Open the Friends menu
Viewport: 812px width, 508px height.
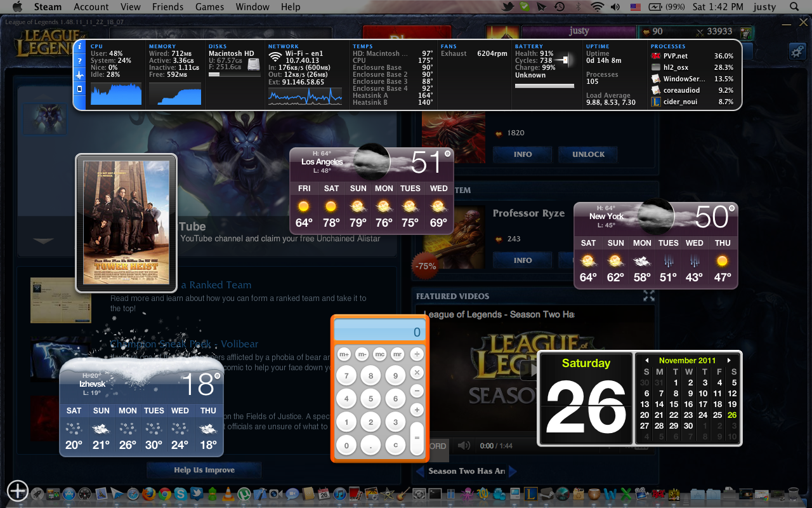point(167,7)
